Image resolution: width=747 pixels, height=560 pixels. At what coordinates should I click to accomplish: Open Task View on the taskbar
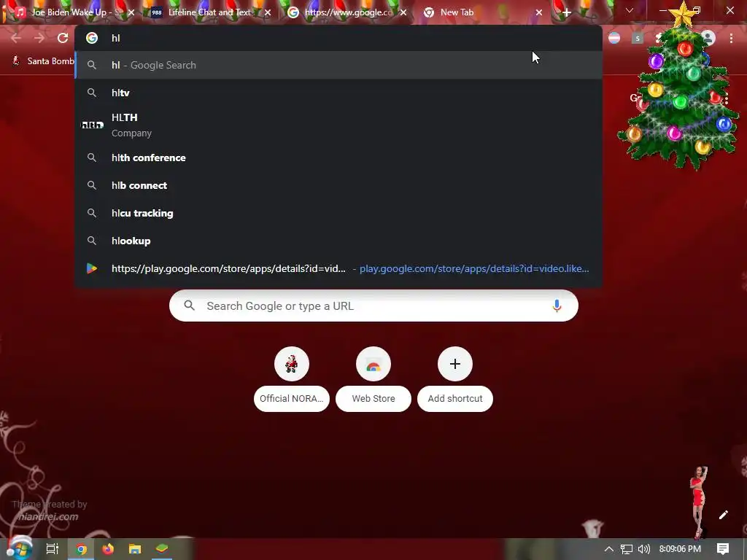coord(52,549)
